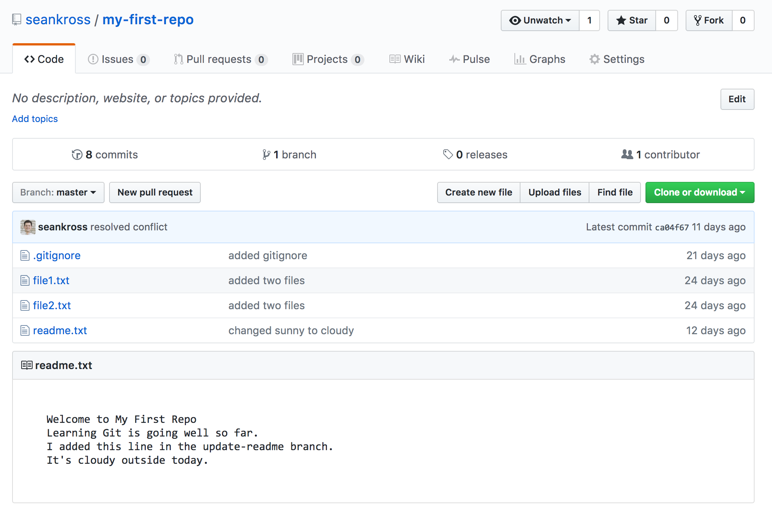This screenshot has width=772, height=532.
Task: Open the Pull requests tab
Action: pos(220,59)
